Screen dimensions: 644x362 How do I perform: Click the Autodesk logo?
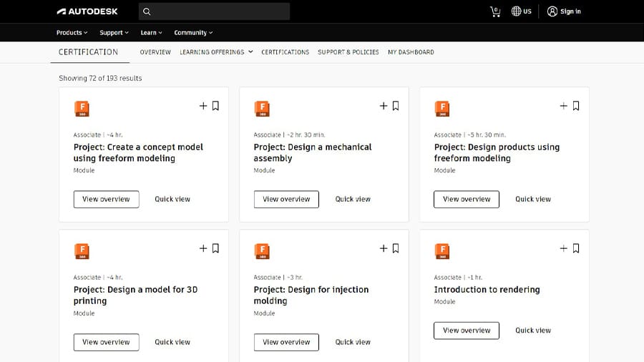87,11
